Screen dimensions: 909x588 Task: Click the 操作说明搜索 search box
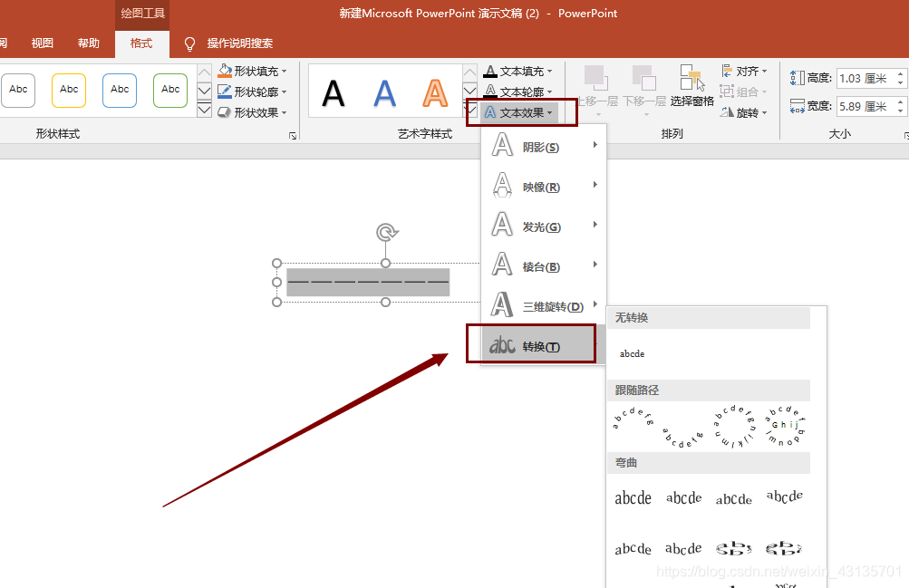tap(240, 43)
